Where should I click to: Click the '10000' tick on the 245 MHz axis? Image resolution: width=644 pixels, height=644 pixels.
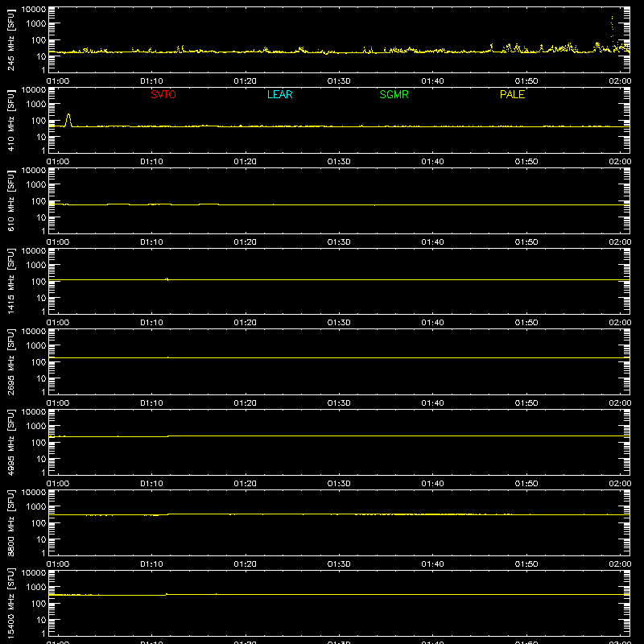[x=34, y=10]
